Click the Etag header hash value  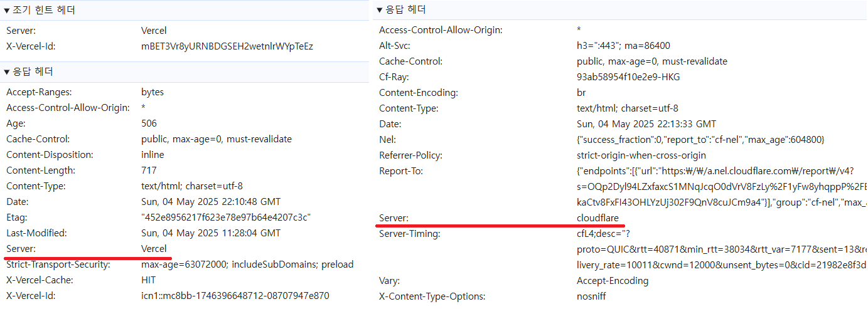[227, 217]
